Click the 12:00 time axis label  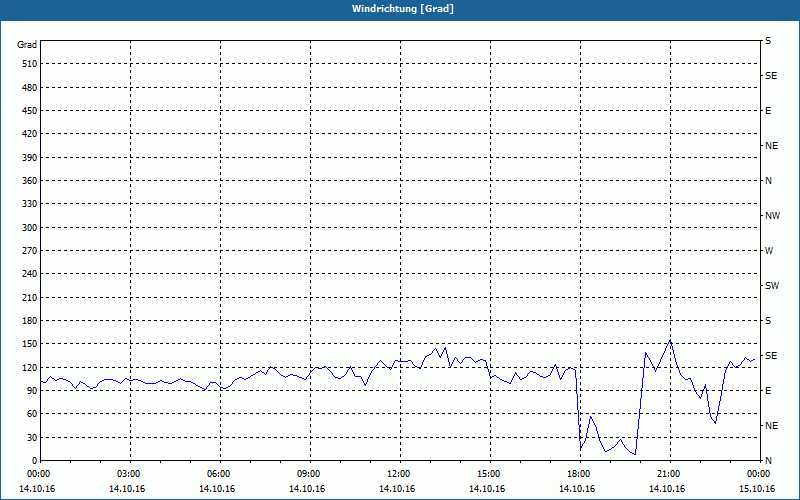(398, 473)
